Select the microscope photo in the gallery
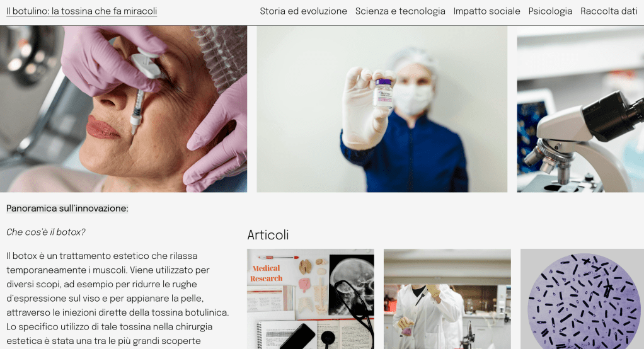The height and width of the screenshot is (349, 644). [580, 109]
